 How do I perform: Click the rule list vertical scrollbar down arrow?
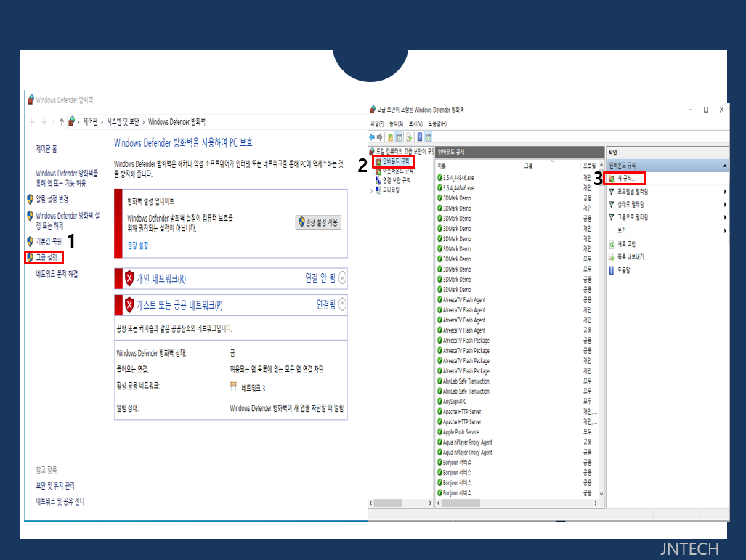(x=601, y=494)
